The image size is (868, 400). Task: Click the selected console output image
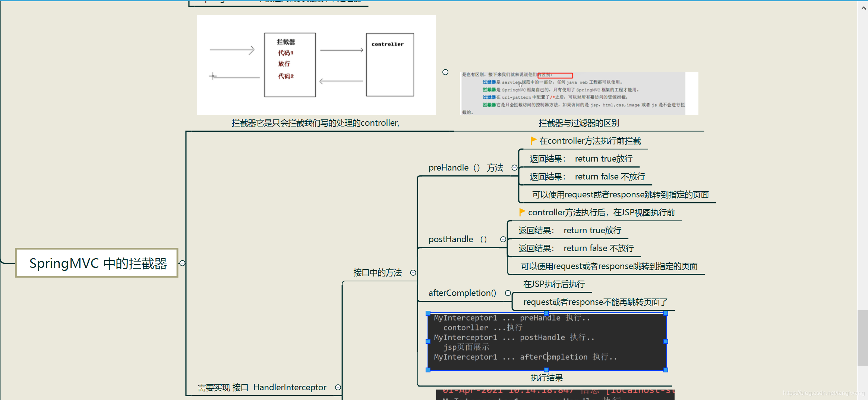pyautogui.click(x=547, y=341)
